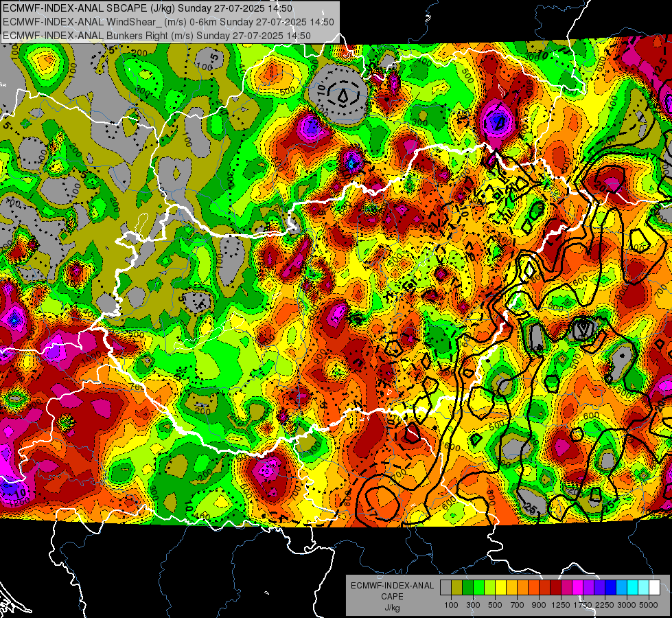Pick the olive legend swatch
This screenshot has width=672, height=618.
[457, 588]
